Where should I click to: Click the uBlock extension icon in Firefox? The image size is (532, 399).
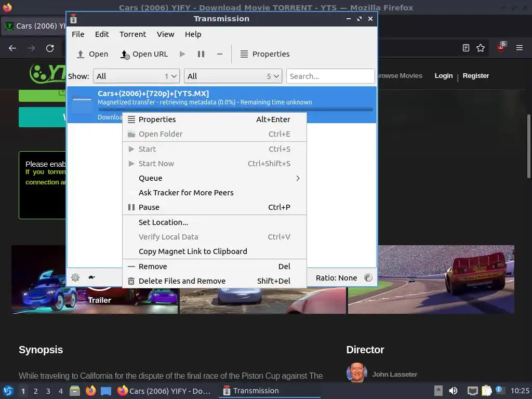pos(501,47)
